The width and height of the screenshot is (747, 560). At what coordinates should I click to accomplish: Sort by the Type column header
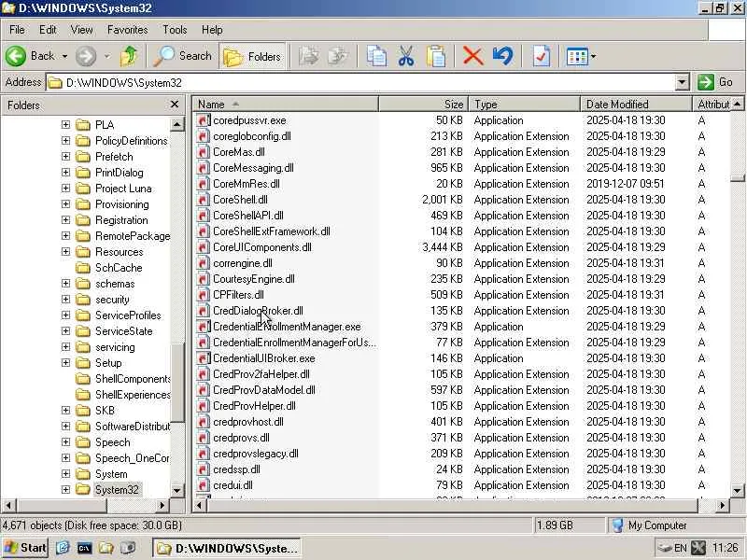(524, 104)
